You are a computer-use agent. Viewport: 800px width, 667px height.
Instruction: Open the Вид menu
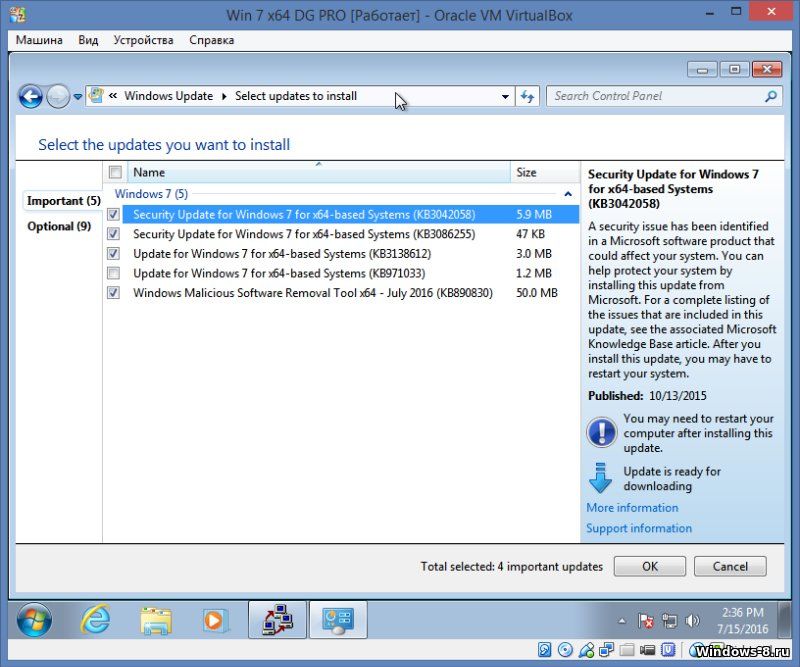point(88,40)
